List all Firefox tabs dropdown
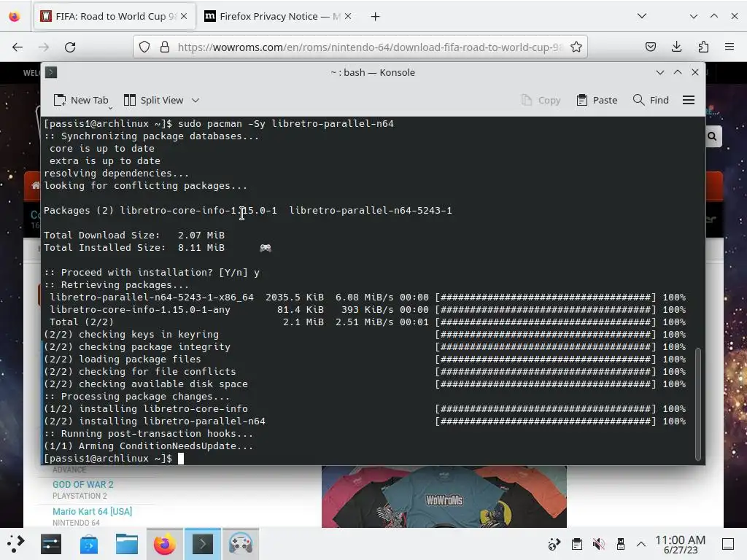 tap(642, 16)
